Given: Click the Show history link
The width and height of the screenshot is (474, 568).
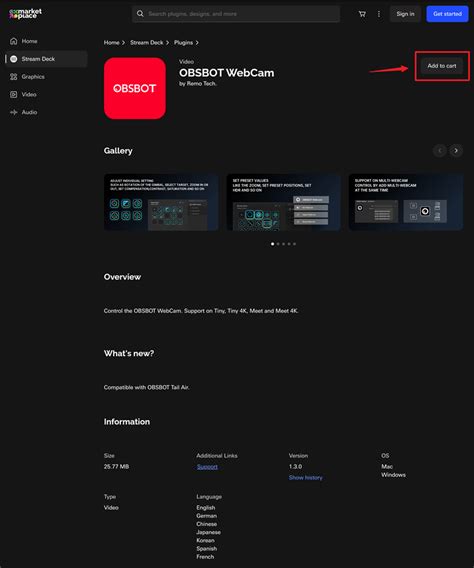Looking at the screenshot, I should [306, 477].
